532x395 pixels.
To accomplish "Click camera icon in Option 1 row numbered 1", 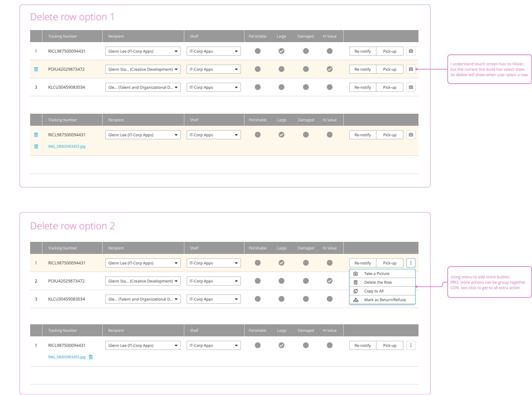I will tap(411, 51).
